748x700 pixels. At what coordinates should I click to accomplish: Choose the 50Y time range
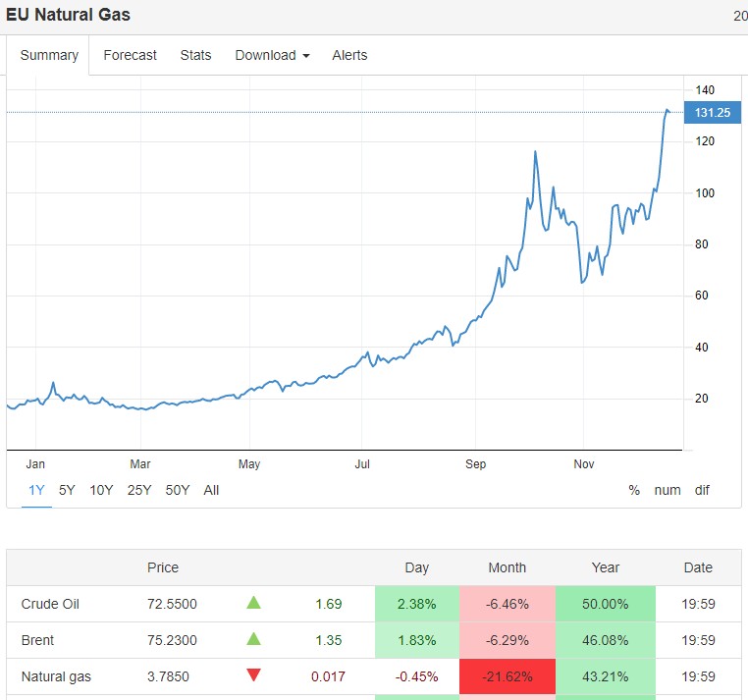pyautogui.click(x=178, y=490)
